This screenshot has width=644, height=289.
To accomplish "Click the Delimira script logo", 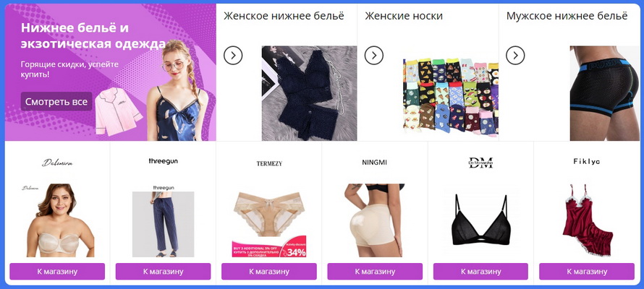I will pyautogui.click(x=57, y=163).
